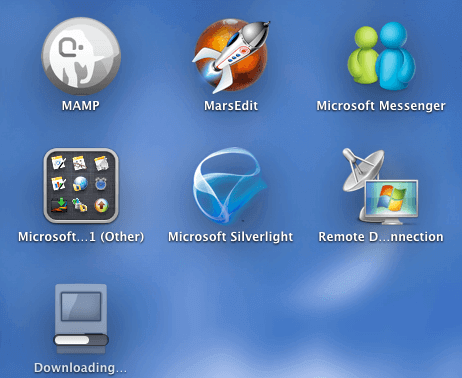462x378 pixels.
Task: Open the Microsoft (Other) folder
Action: coord(81,186)
